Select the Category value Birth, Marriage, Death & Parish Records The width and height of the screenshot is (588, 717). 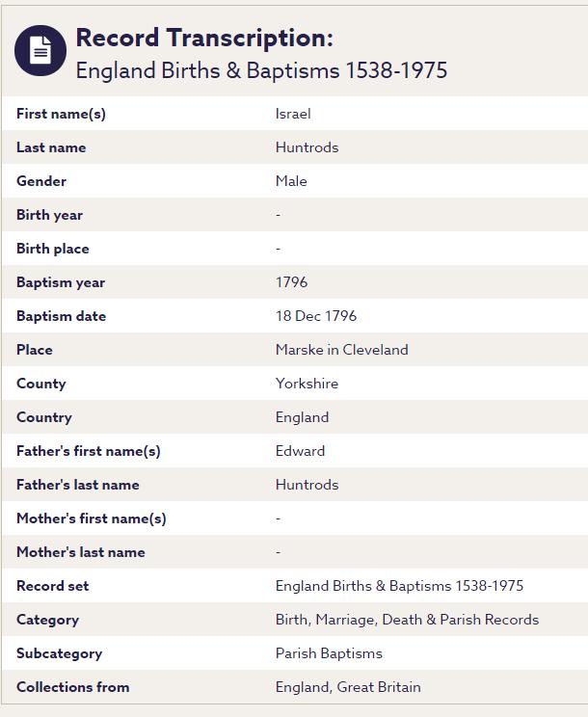[x=407, y=620]
